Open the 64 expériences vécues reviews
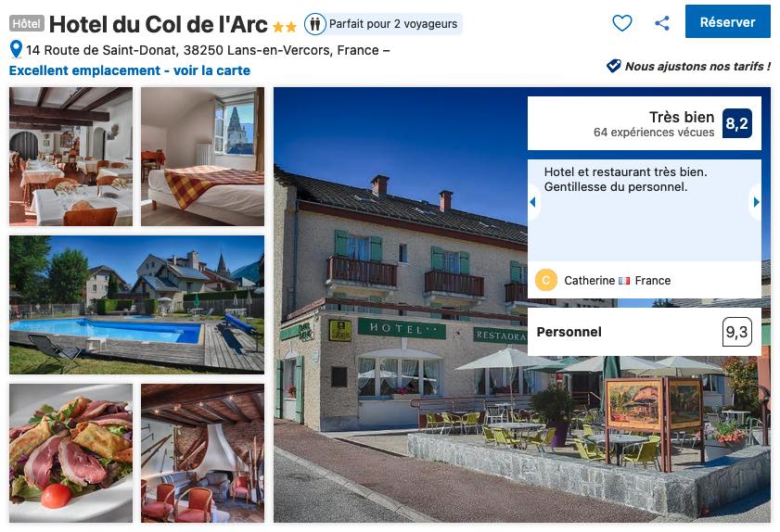The height and width of the screenshot is (532, 780). tap(654, 133)
